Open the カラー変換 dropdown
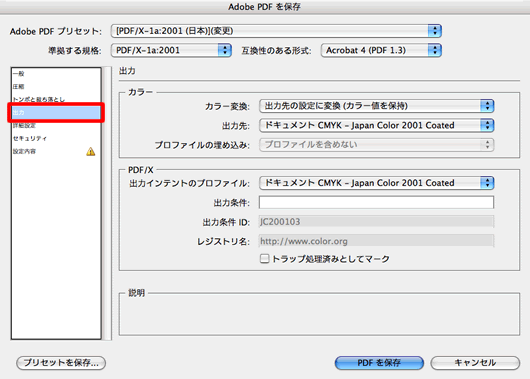 (x=377, y=106)
